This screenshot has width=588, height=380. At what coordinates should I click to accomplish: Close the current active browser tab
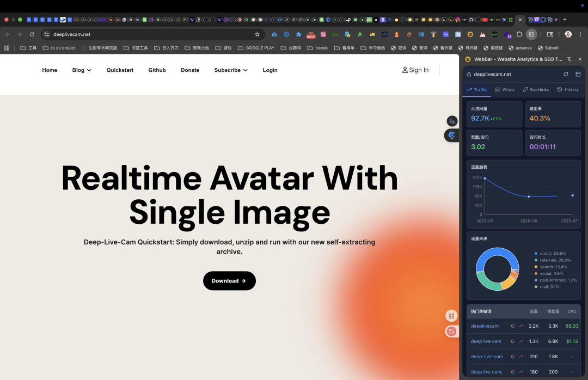point(520,20)
